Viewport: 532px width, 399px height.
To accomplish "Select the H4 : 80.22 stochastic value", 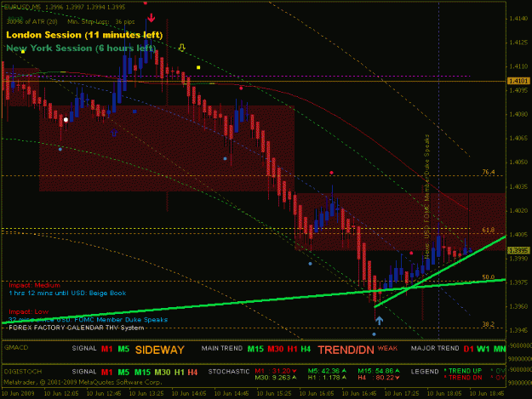I will point(379,377).
